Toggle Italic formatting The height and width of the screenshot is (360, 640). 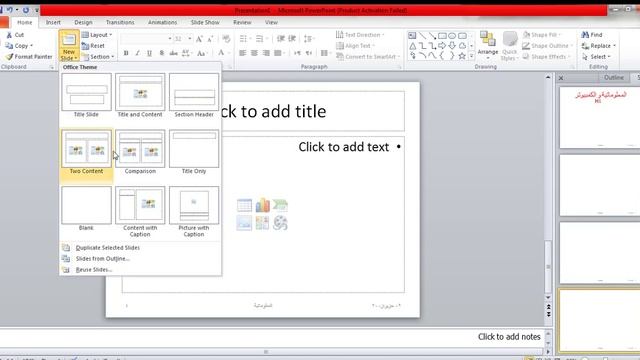point(138,53)
